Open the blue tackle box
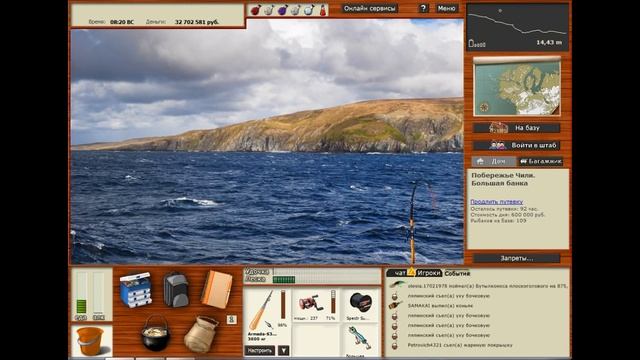Screen dimensions: 640x360 (136, 290)
